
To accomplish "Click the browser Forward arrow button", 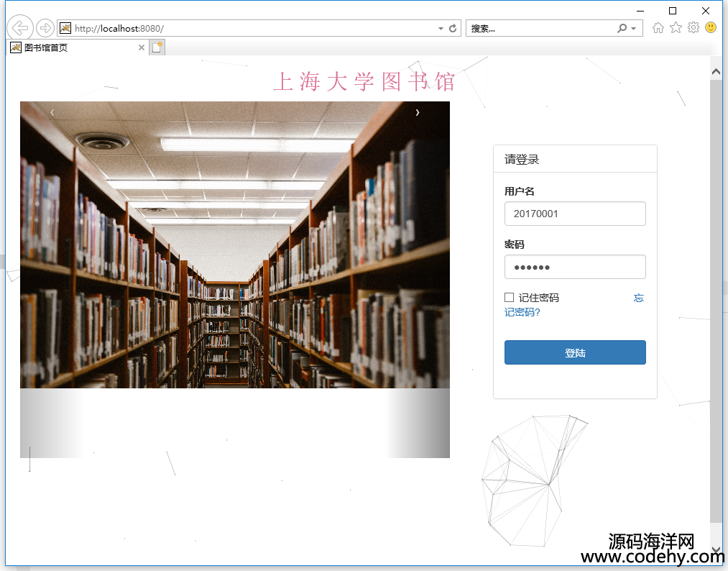I will pos(45,28).
